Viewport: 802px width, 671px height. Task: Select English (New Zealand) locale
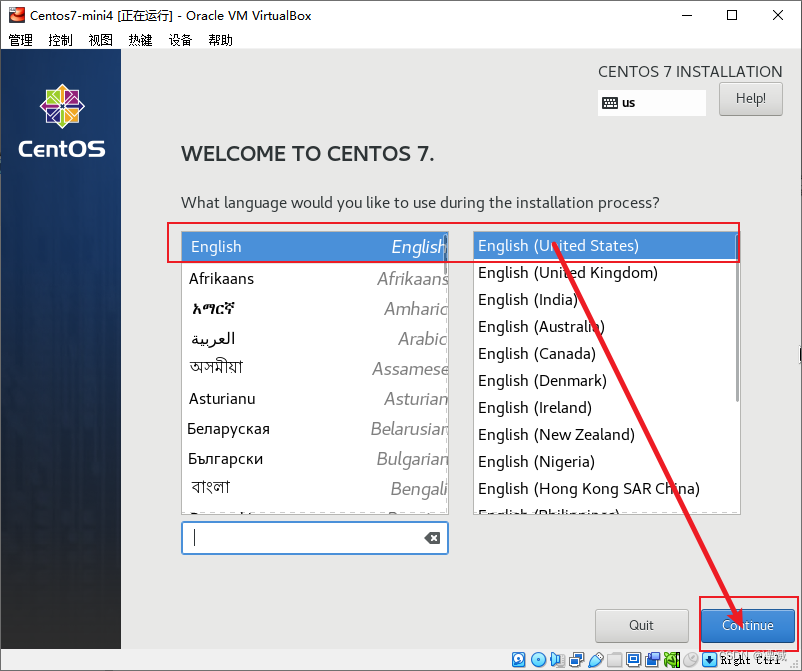[605, 435]
